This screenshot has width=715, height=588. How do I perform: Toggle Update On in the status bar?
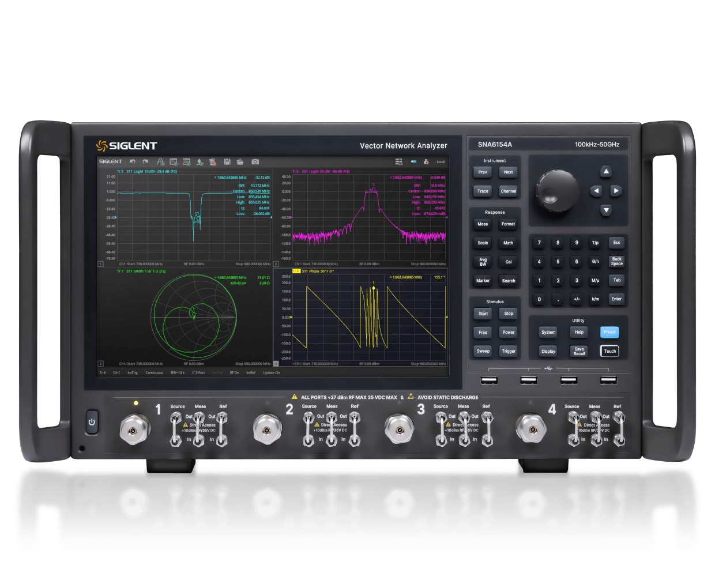tap(270, 372)
